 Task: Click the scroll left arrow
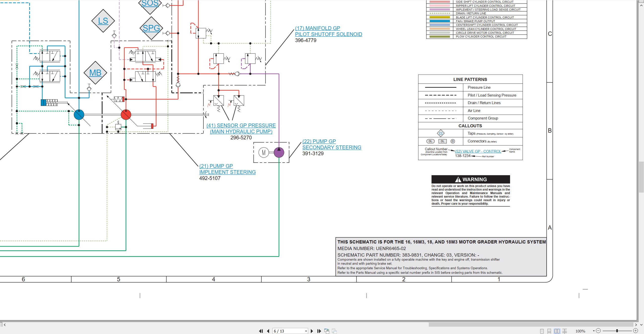click(5, 325)
